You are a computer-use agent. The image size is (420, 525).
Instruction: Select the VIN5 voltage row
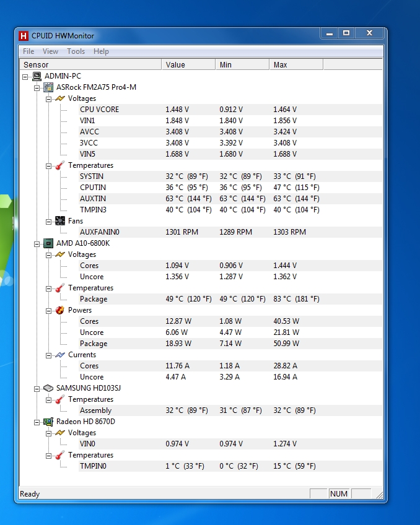[x=230, y=154]
